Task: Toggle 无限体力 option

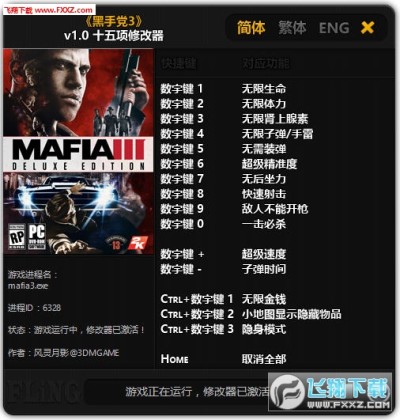Action: pos(264,104)
